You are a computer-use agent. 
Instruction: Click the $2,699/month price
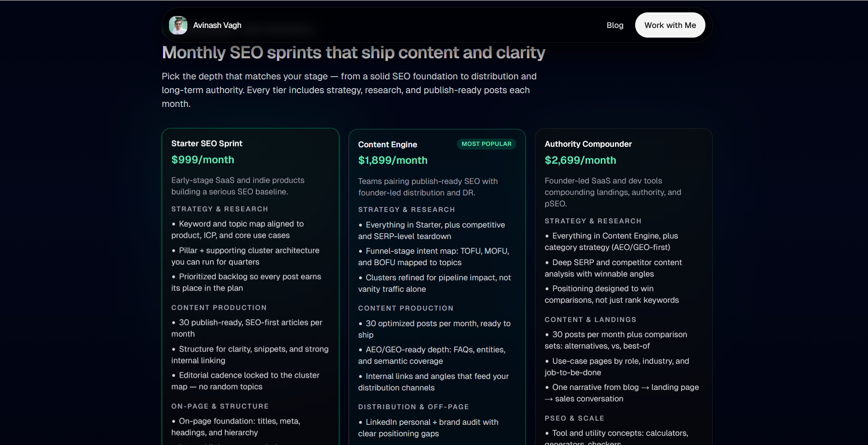580,161
